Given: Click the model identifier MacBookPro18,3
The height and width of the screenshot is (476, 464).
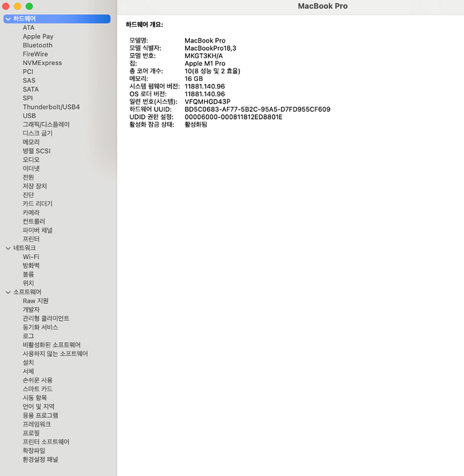Looking at the screenshot, I should click(x=210, y=48).
